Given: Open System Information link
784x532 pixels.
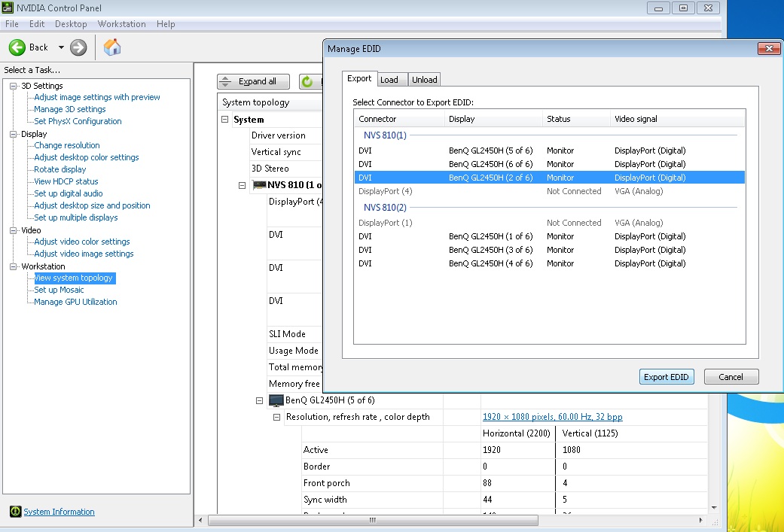Looking at the screenshot, I should (x=59, y=512).
